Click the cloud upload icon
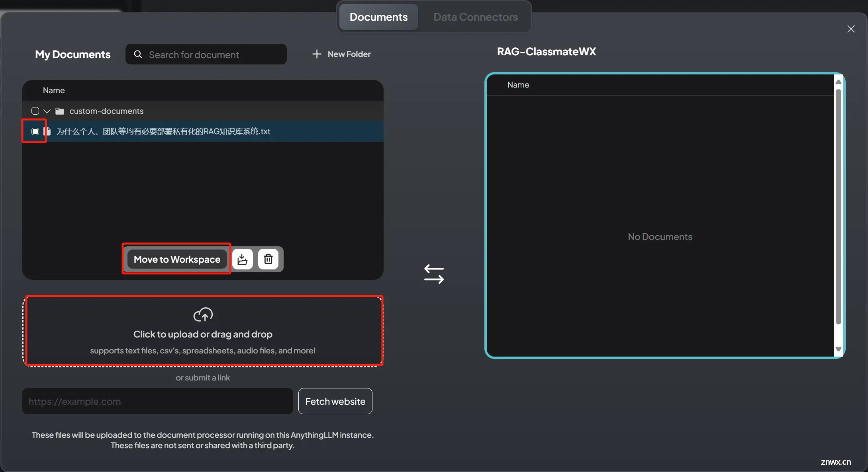868x472 pixels. click(203, 315)
